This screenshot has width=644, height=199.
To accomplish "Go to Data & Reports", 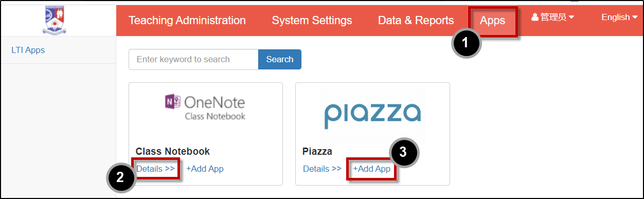I will coord(416,21).
